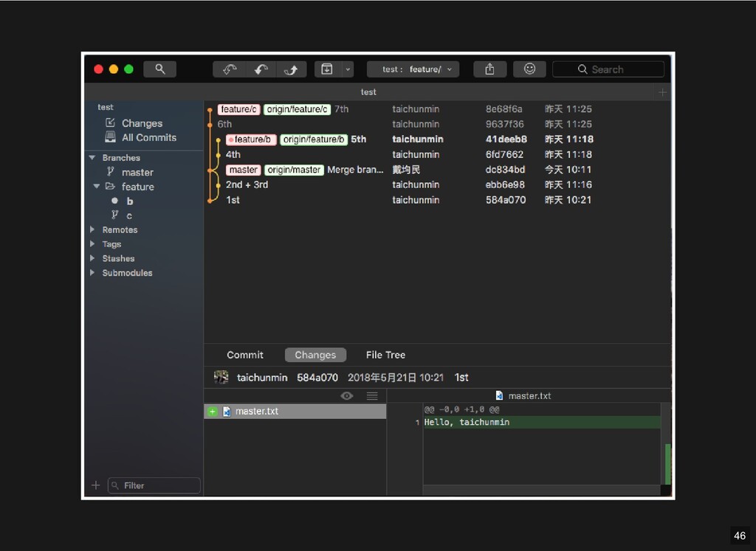Click the Pull toolbar icon
This screenshot has height=551, width=756.
click(x=261, y=69)
